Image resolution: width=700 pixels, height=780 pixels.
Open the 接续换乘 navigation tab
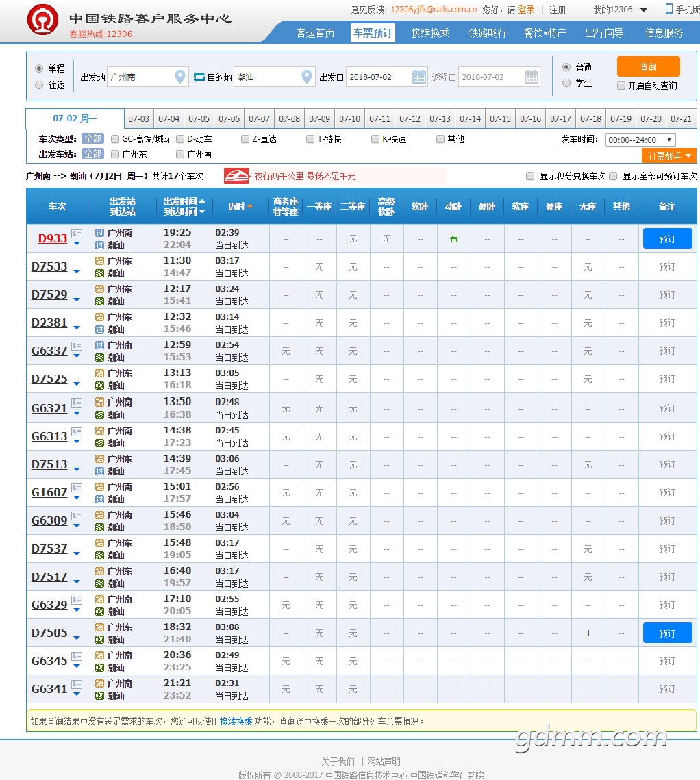tap(430, 33)
